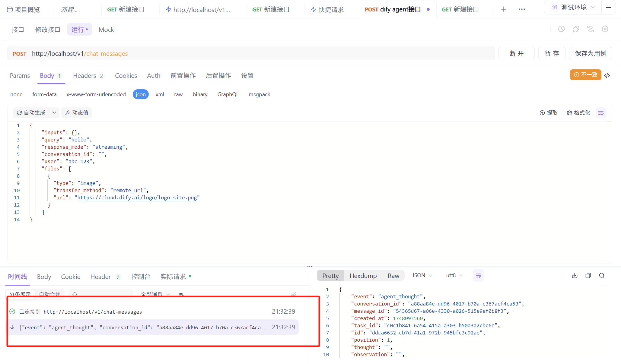This screenshot has height=364, width=621.
Task: Copy the response with copy icon
Action: (588, 276)
